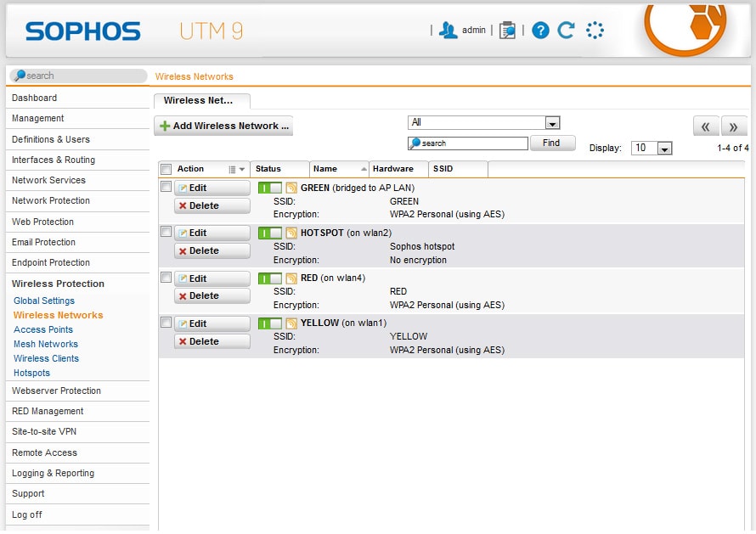This screenshot has height=534, width=756.
Task: Click the wireless icon beside HOTSPOT network
Action: [291, 233]
